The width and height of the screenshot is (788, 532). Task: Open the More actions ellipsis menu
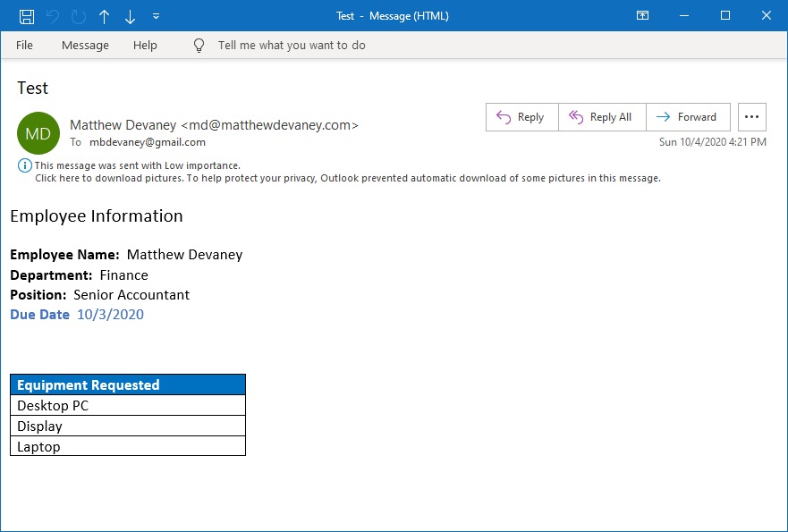coord(751,116)
